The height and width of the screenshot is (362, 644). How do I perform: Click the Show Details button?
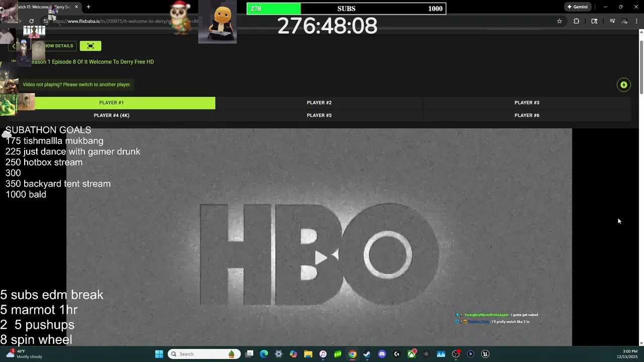[57, 46]
